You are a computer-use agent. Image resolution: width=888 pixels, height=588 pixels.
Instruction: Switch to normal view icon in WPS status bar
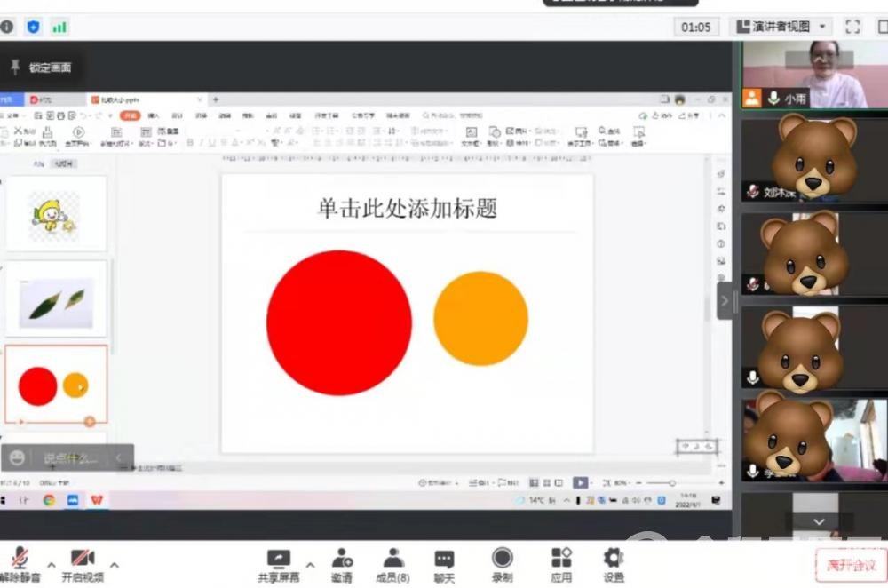tap(534, 482)
